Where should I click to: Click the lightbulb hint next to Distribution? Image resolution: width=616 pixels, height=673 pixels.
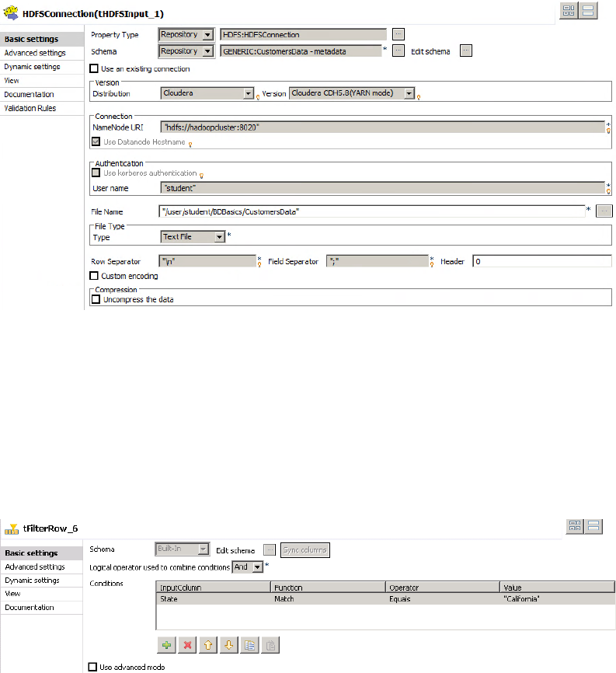pos(258,97)
